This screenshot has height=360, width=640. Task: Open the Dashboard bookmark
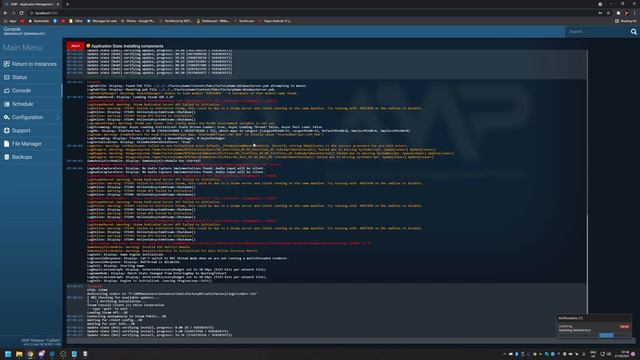click(x=213, y=21)
